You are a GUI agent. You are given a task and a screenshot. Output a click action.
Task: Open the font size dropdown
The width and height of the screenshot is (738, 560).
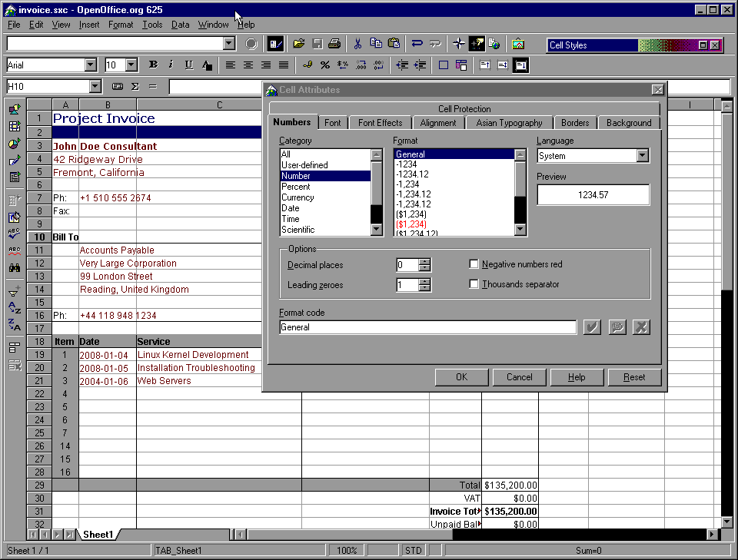(x=131, y=65)
